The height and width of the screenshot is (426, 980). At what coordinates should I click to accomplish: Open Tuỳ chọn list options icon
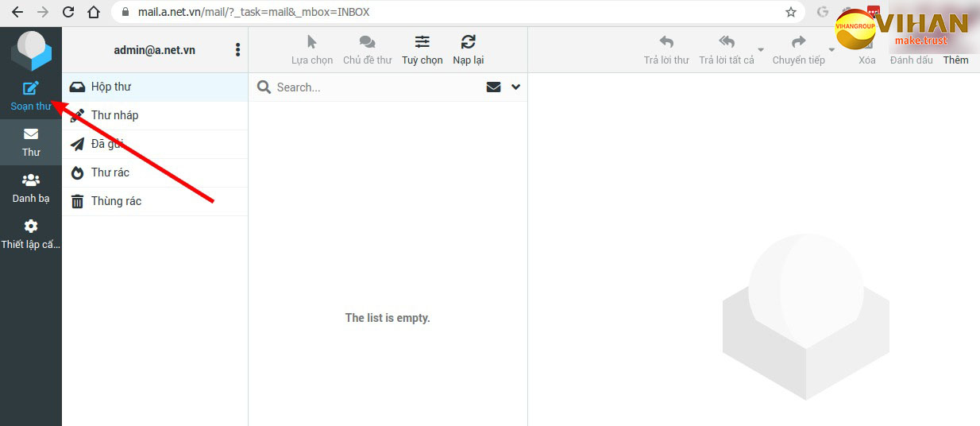pyautogui.click(x=422, y=48)
